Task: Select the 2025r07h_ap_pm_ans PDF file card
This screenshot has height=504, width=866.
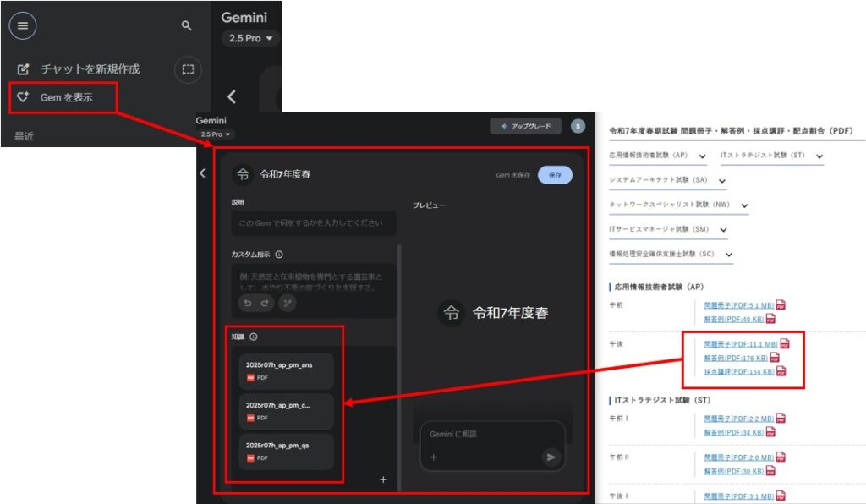Action: [286, 371]
